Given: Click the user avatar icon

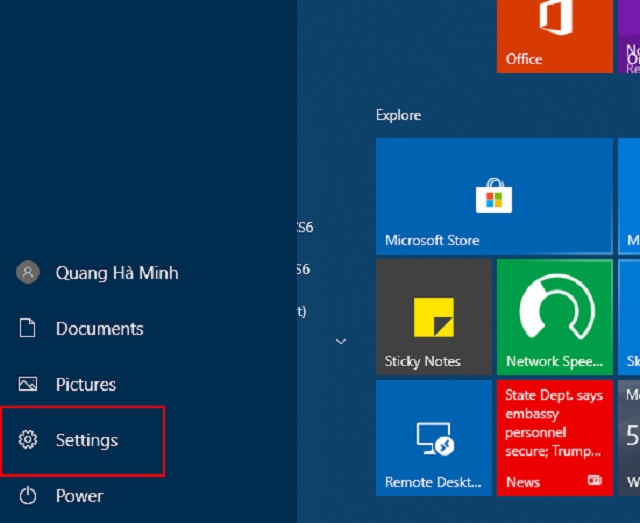Looking at the screenshot, I should (x=28, y=272).
